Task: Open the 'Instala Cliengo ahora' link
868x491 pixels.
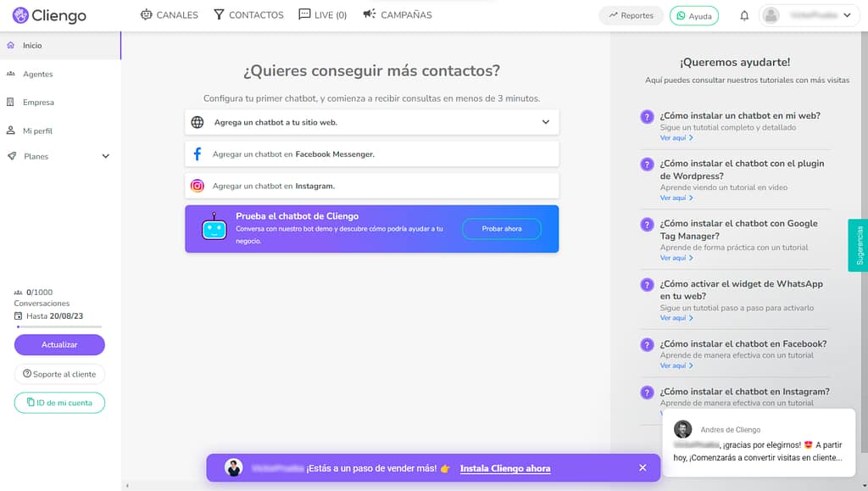Action: (x=504, y=467)
